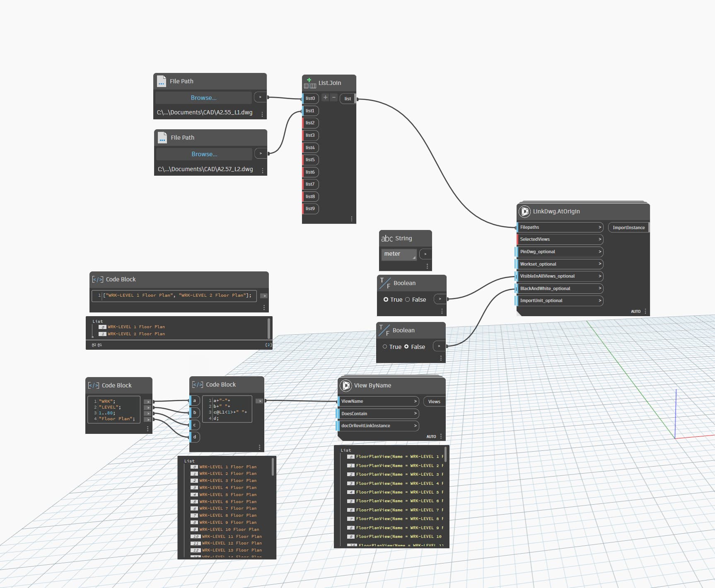The image size is (715, 588).
Task: Click the scrollbar in the WRK-LEVEL list Code Block preview
Action: [269, 328]
